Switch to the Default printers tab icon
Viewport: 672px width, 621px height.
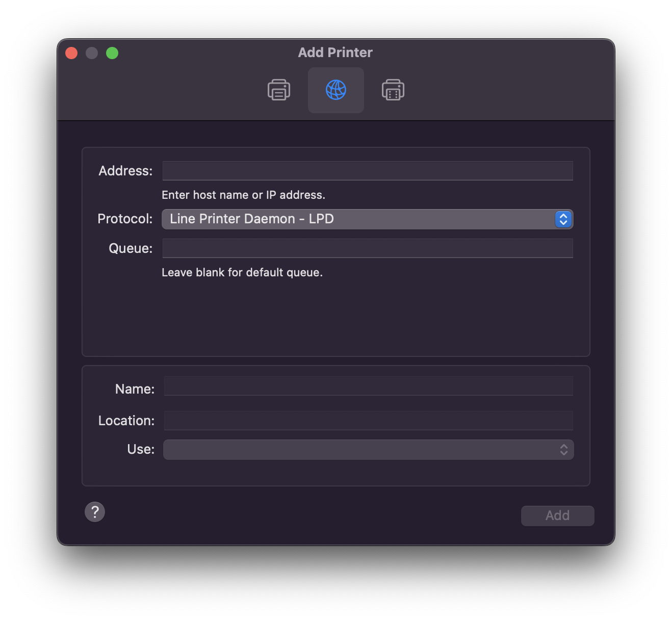coord(279,90)
